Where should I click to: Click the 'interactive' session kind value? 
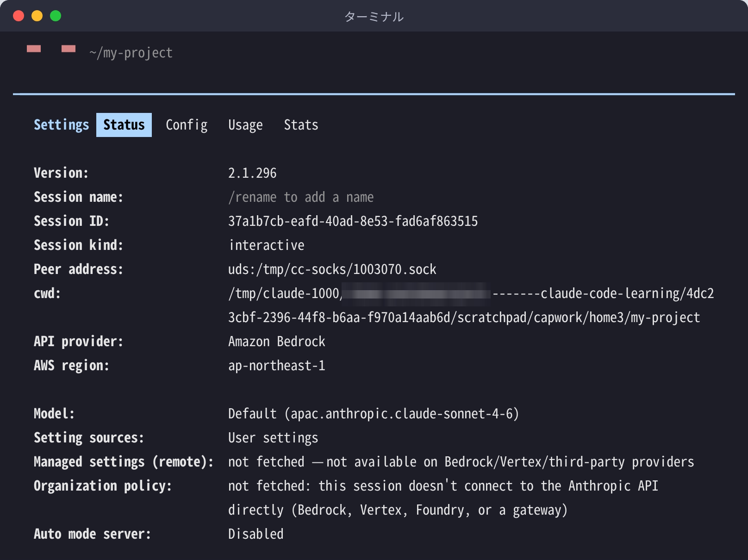tap(267, 245)
